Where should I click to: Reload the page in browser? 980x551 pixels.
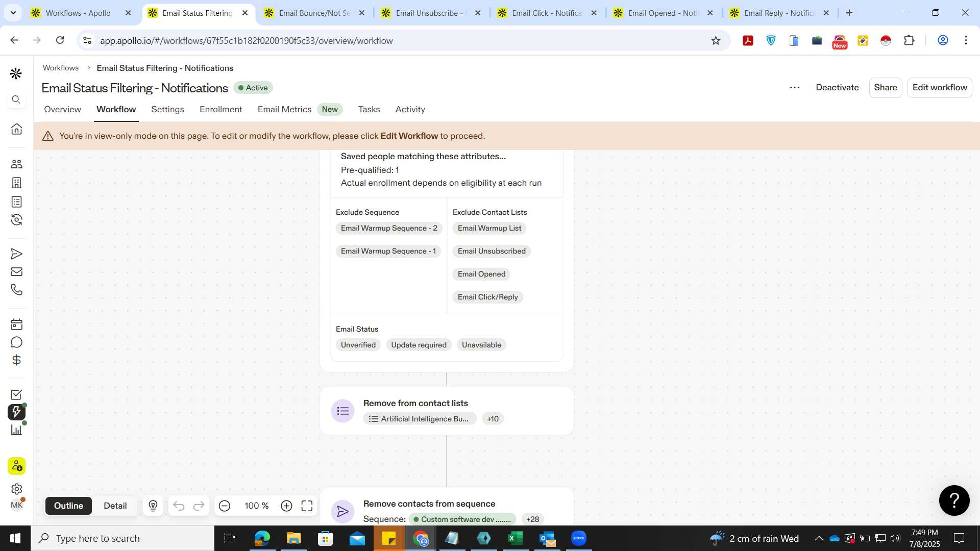point(60,40)
